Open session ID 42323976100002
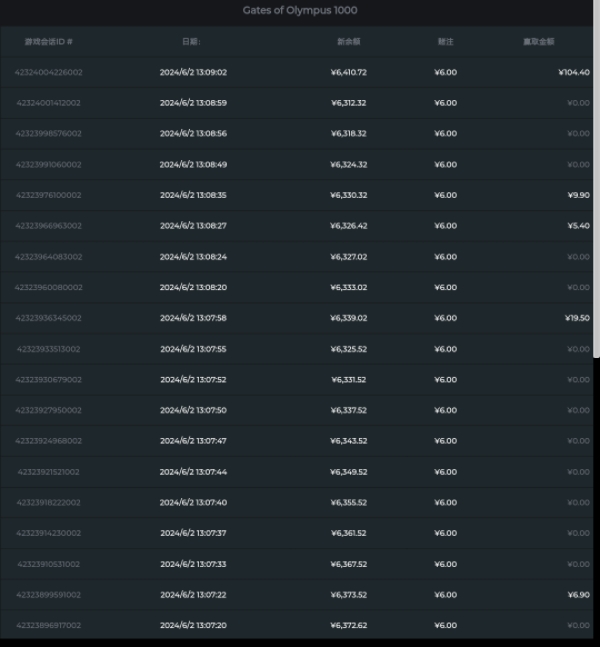The width and height of the screenshot is (600, 647). pyautogui.click(x=49, y=195)
